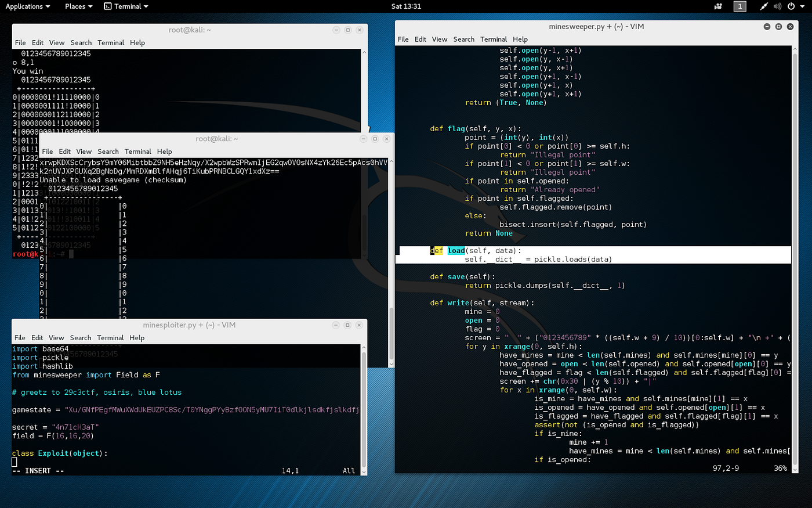Viewport: 812px width, 508px height.
Task: Open Edit menu in minesweeper.py VIM window
Action: (420, 39)
